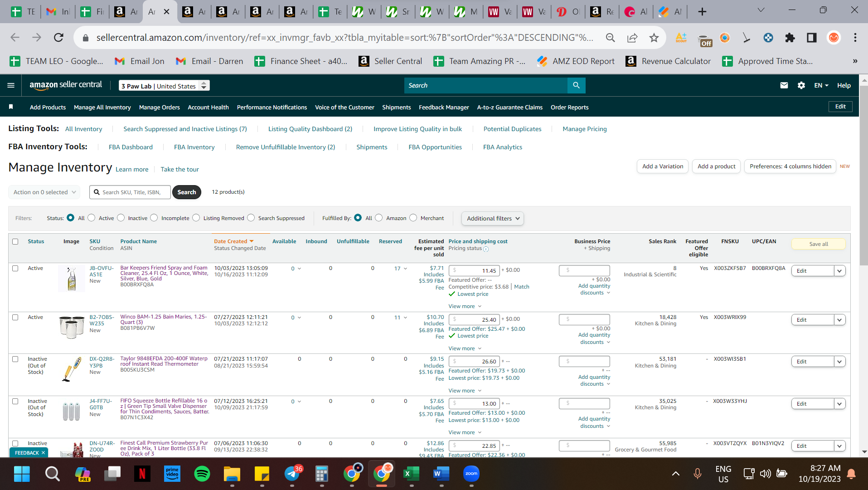The height and width of the screenshot is (490, 868).
Task: Open the Edit dropdown arrow for Bar Keepers row
Action: click(839, 271)
